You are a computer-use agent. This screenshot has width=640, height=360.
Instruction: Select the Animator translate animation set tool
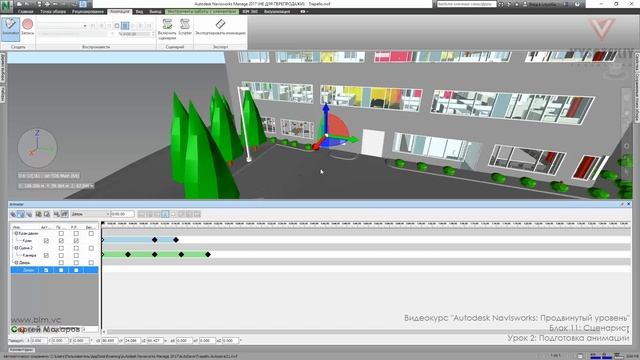[13, 214]
